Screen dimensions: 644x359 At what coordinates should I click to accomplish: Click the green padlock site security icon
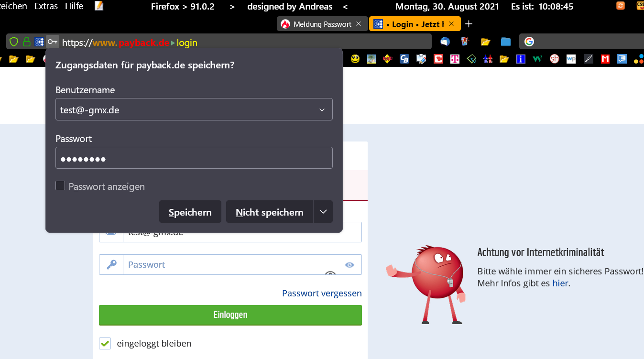(x=27, y=42)
